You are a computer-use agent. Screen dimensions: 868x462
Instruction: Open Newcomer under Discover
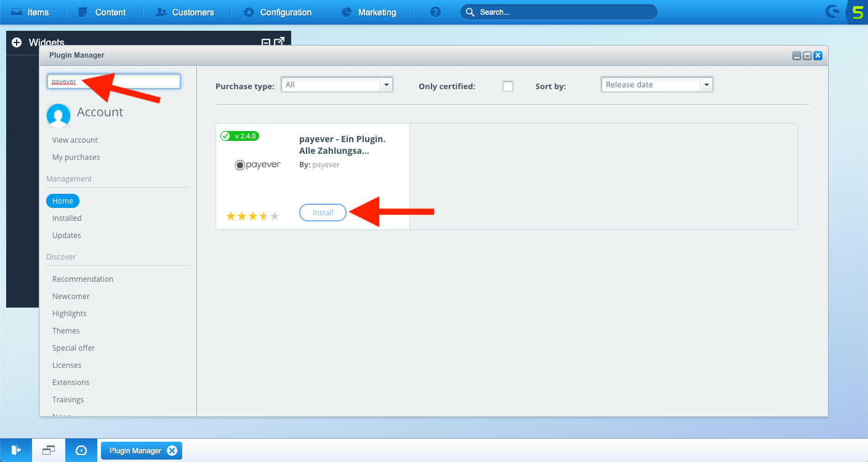point(71,297)
